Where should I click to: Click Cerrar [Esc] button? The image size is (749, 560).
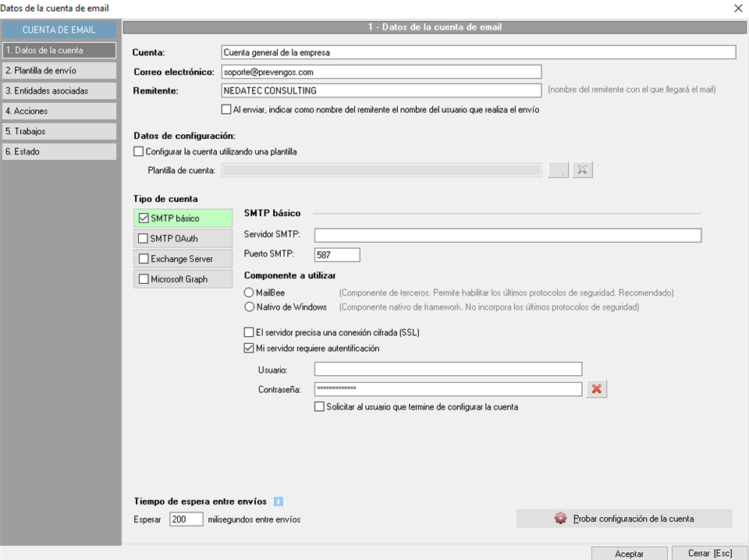pos(709,553)
